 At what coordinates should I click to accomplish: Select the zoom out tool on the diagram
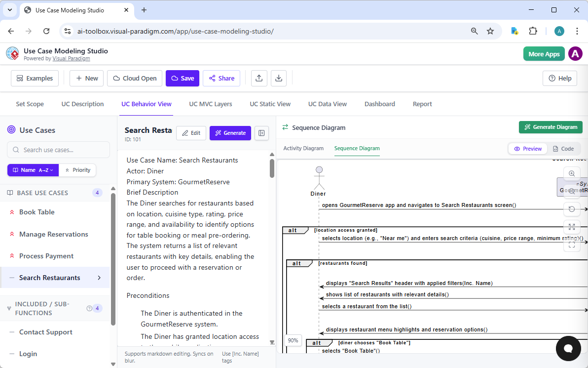[572, 191]
